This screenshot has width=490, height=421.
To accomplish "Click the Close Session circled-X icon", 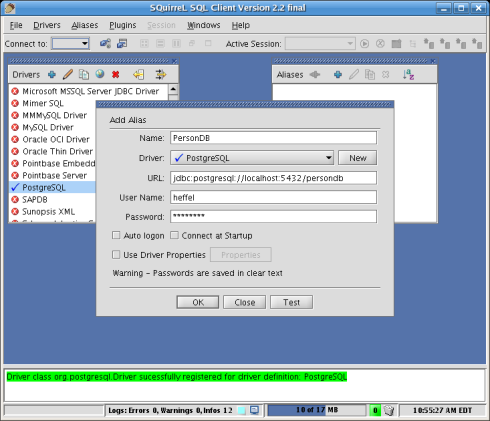I will pos(380,44).
